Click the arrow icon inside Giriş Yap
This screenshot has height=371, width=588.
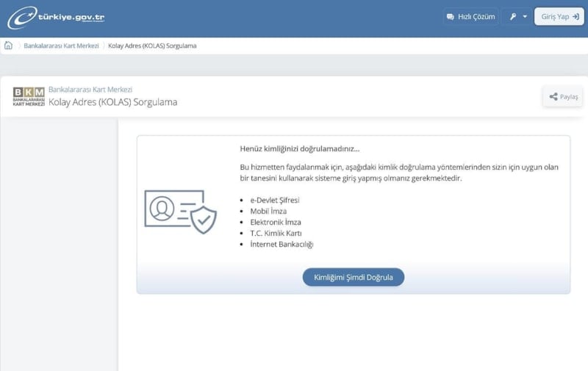coord(576,17)
